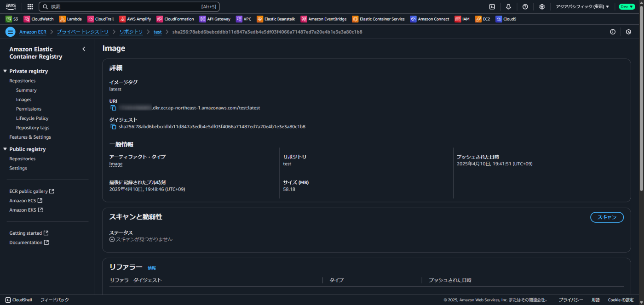Select Summary in the sidebar

pos(26,90)
